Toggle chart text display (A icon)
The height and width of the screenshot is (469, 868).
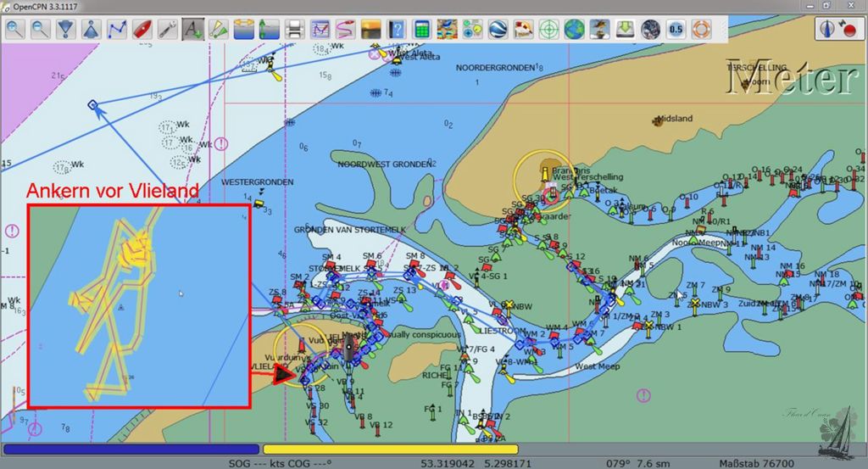click(192, 29)
